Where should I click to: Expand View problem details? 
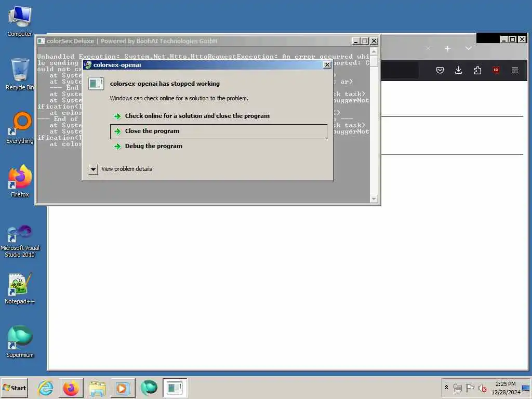(93, 169)
